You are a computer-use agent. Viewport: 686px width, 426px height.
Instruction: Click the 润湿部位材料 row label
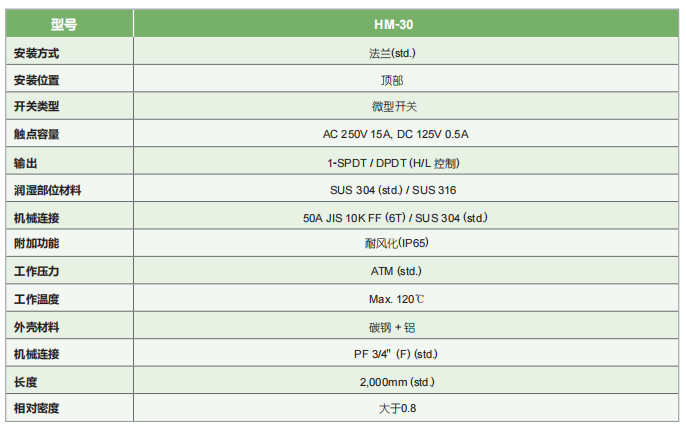[48, 190]
